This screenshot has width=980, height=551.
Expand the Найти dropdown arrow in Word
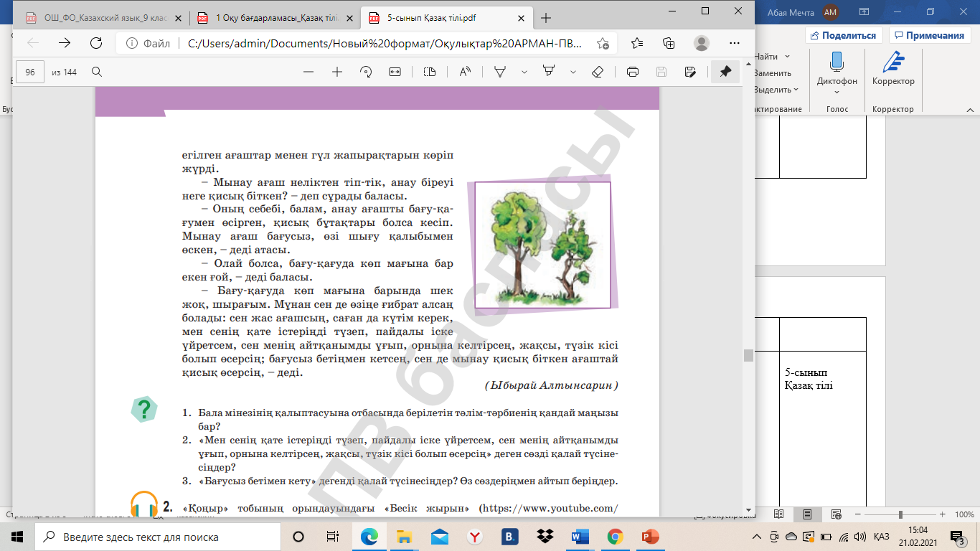pyautogui.click(x=787, y=57)
